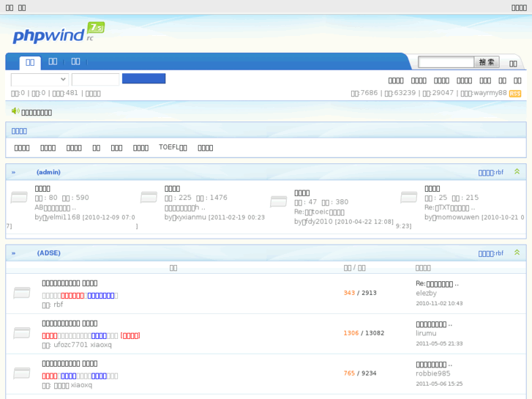The height and width of the screenshot is (399, 532).
Task: Open the post starting with AB
Action: coord(56,208)
